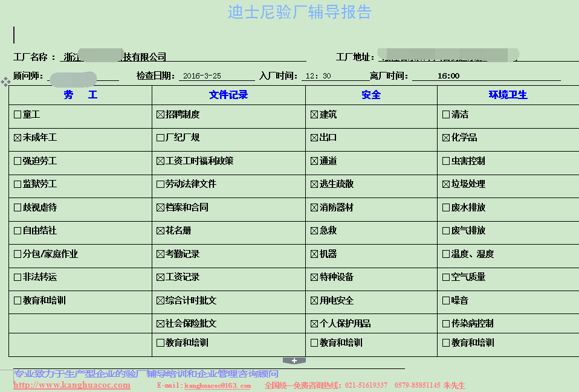The height and width of the screenshot is (392, 579).
Task: Uncheck the 消防器材 checkbox
Action: tap(314, 208)
